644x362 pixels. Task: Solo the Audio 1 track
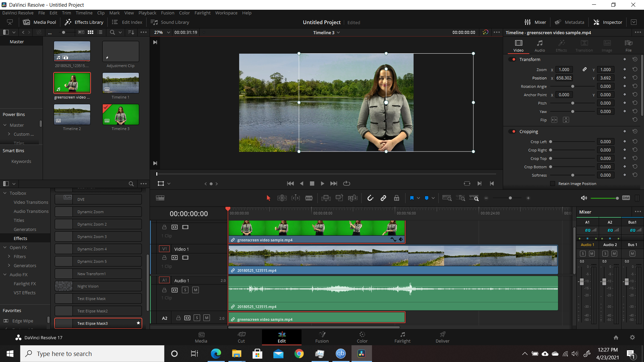[185, 290]
